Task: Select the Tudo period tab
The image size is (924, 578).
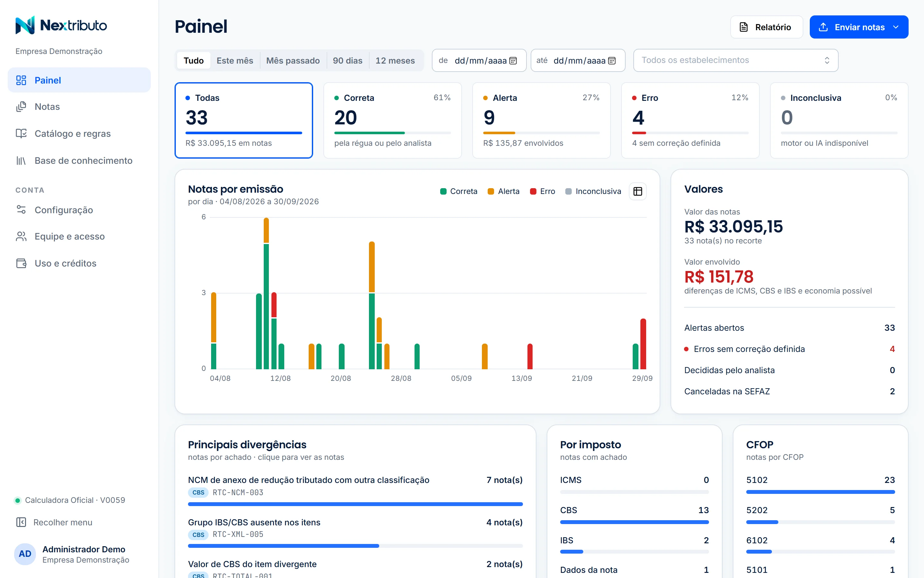Action: pos(193,60)
